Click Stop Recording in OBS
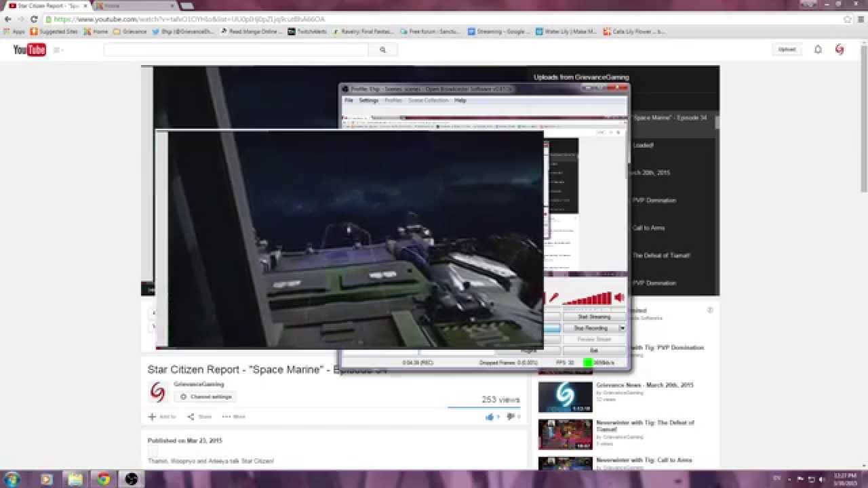 coord(590,328)
